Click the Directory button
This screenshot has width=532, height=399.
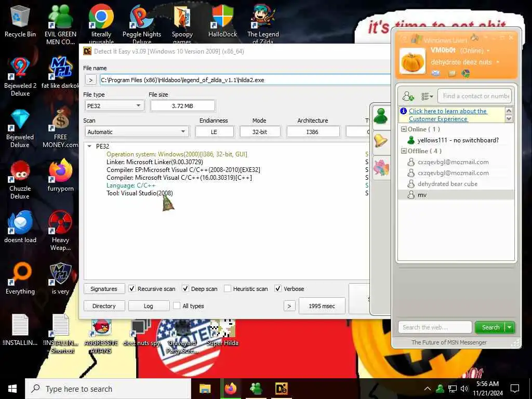click(104, 306)
